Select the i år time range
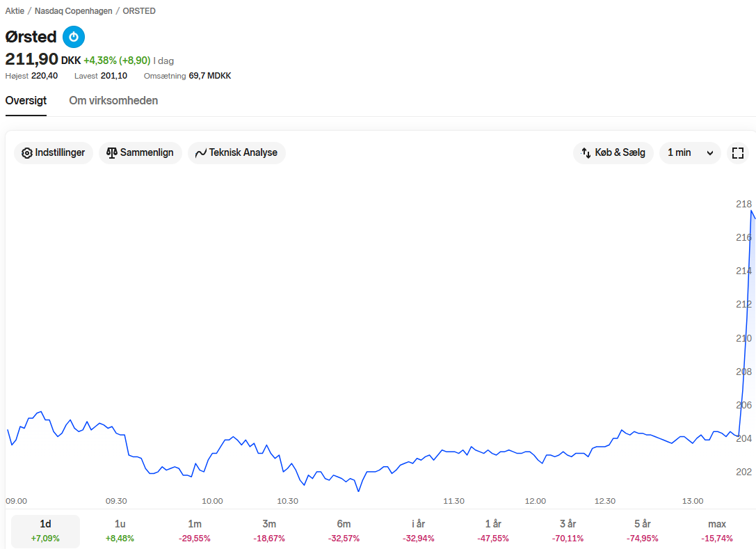This screenshot has width=756, height=549. pyautogui.click(x=419, y=531)
